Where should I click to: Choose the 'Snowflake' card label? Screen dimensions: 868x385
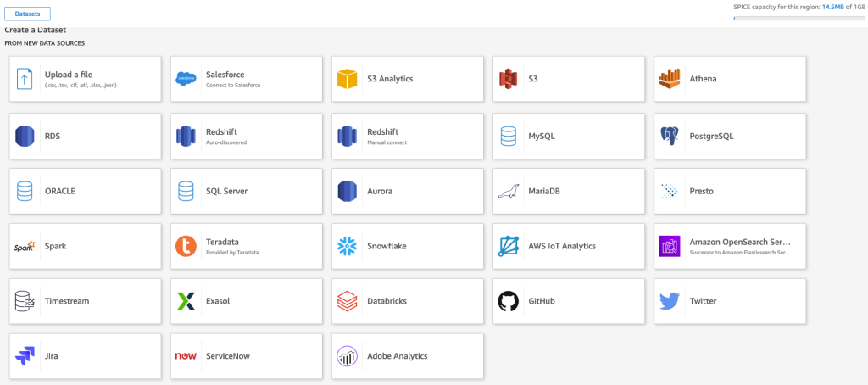point(387,246)
